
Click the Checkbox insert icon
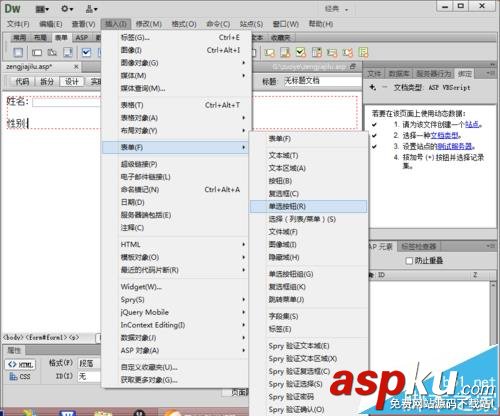(86, 53)
